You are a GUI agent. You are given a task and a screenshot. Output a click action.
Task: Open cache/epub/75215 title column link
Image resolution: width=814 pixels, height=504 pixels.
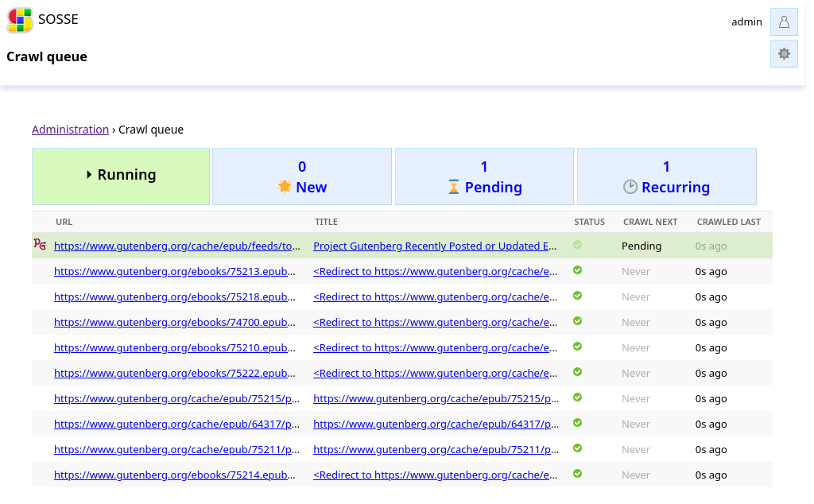point(436,398)
